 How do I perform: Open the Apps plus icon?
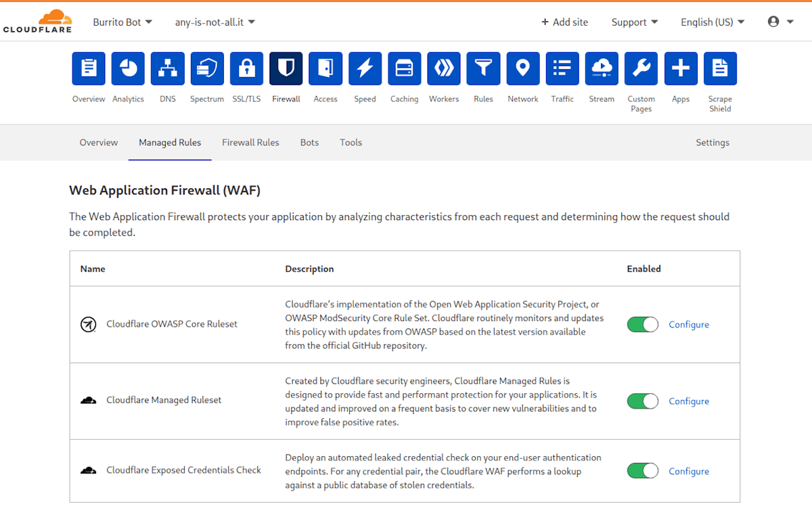coord(681,68)
